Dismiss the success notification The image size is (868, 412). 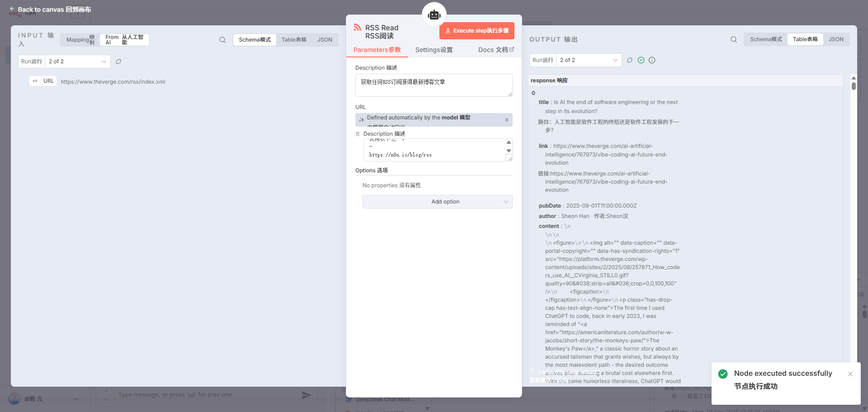tap(850, 374)
